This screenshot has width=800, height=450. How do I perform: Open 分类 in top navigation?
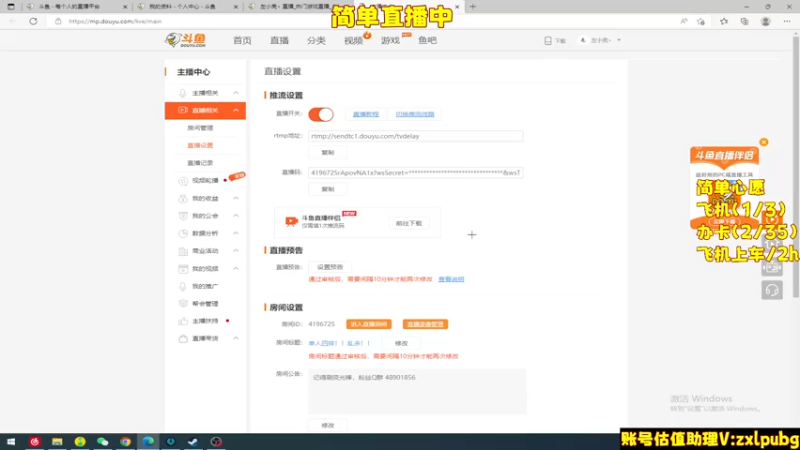coord(316,40)
